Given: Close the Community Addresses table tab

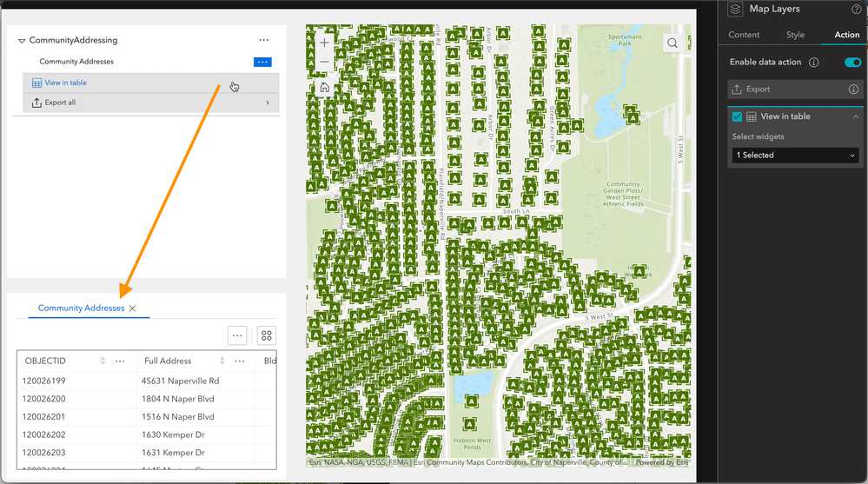Looking at the screenshot, I should pyautogui.click(x=132, y=308).
